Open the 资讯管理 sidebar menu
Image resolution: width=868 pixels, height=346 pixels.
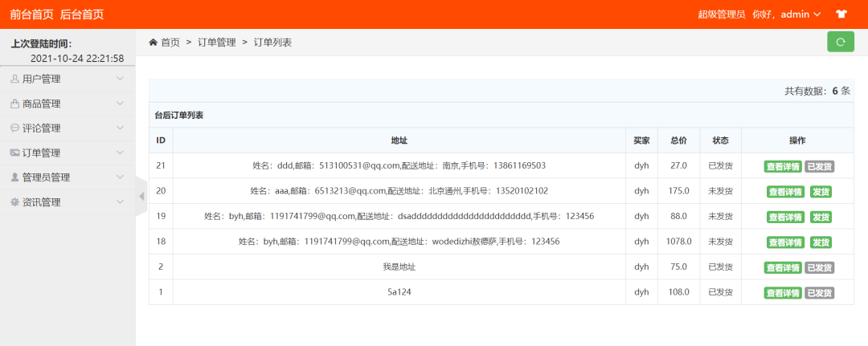pos(68,201)
